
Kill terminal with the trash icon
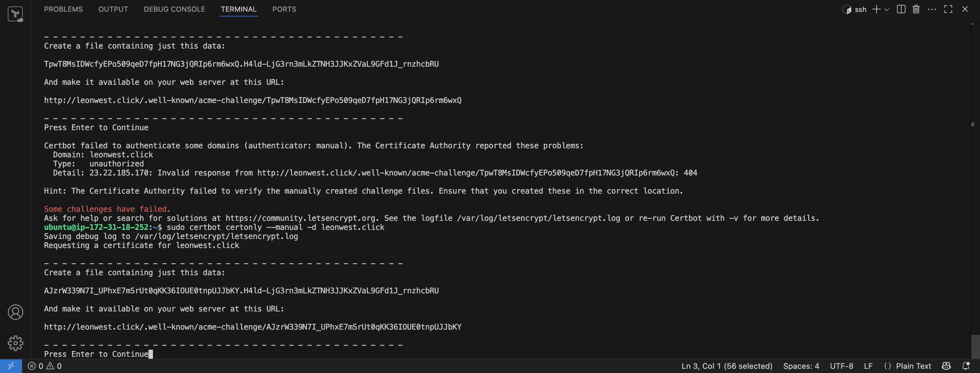click(x=916, y=9)
